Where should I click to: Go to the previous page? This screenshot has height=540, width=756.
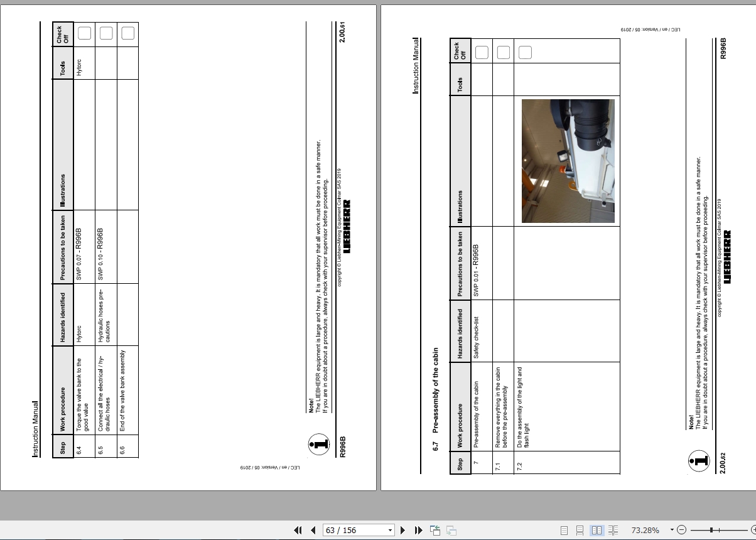313,530
